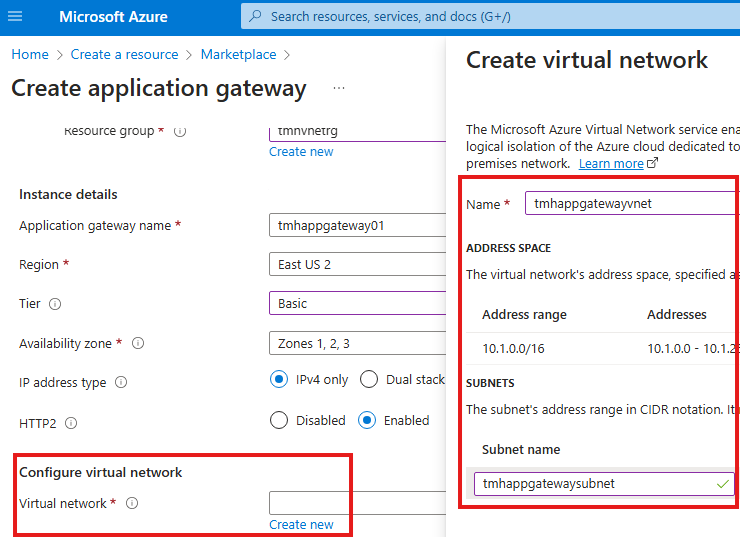Set HTTP2 to Enabled

point(367,420)
